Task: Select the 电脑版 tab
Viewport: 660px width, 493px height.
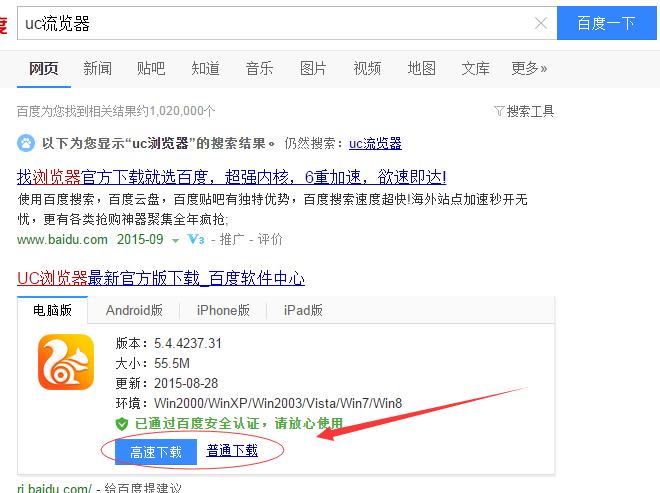Action: (x=53, y=310)
